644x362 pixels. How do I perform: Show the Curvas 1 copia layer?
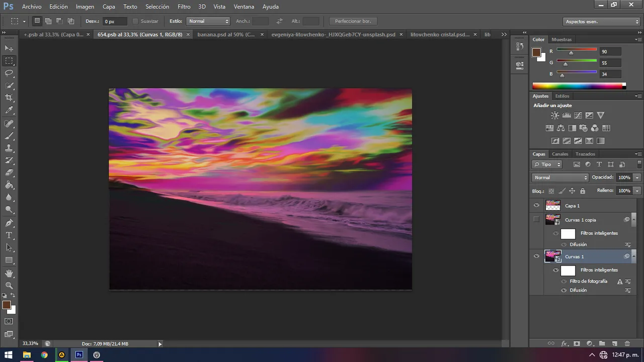pos(536,219)
